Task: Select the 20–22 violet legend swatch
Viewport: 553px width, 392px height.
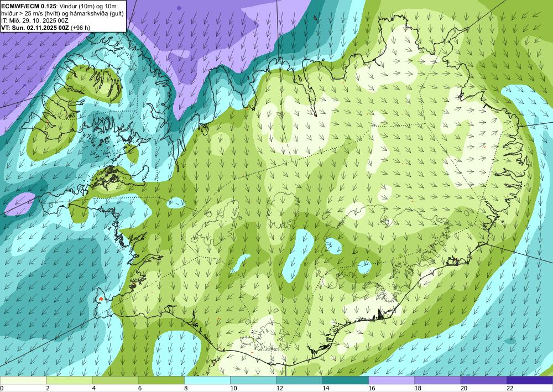Action: pos(484,380)
